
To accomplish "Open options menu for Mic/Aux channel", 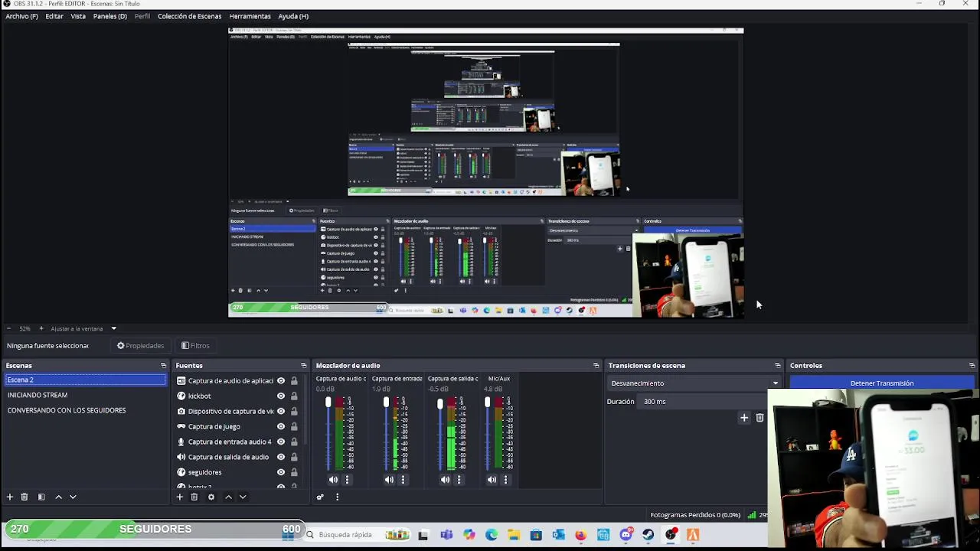I will point(505,480).
